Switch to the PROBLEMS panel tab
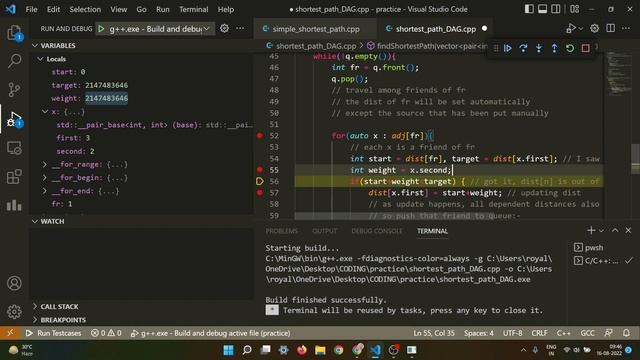 point(282,231)
